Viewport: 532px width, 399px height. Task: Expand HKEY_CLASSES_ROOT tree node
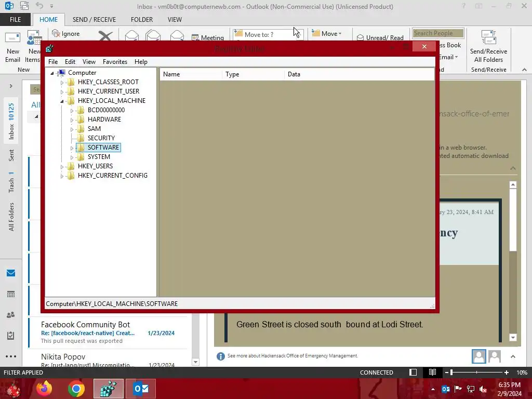(62, 83)
